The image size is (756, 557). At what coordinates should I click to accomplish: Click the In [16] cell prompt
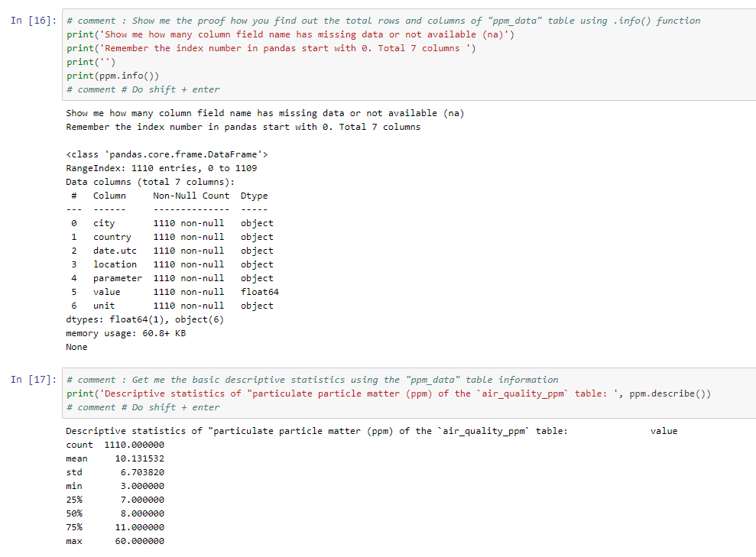(x=35, y=21)
